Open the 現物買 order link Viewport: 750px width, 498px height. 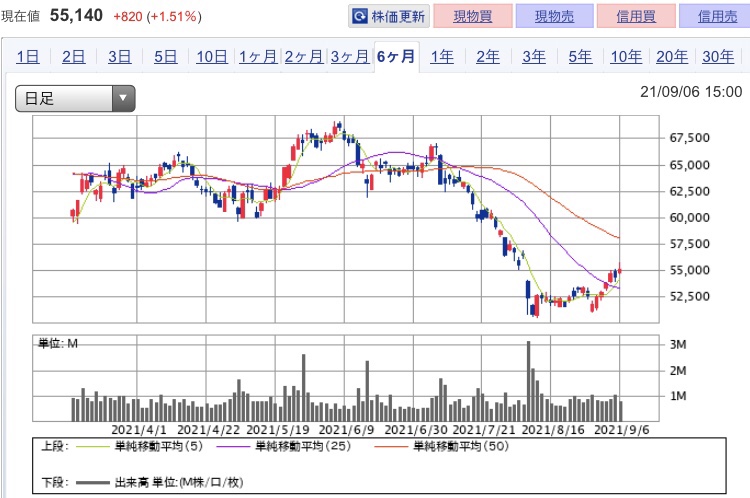pyautogui.click(x=473, y=17)
